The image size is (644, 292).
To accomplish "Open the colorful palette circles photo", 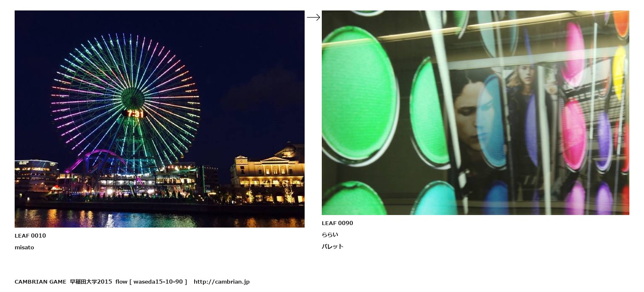I will (x=475, y=113).
